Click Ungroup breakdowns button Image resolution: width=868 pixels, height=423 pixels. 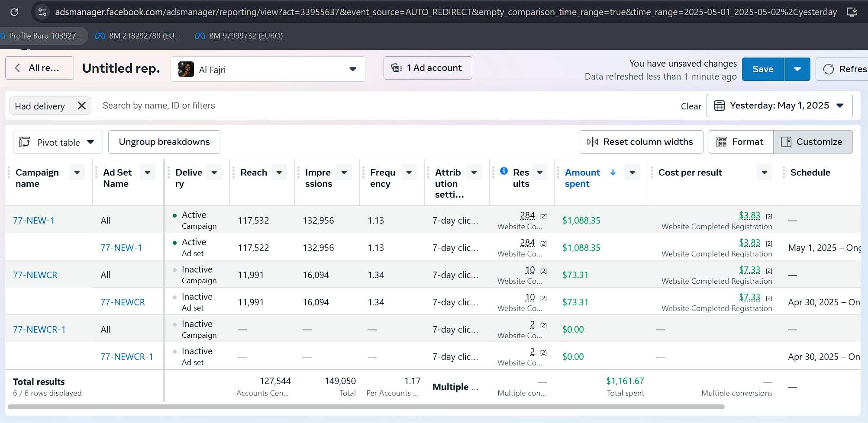tap(164, 142)
